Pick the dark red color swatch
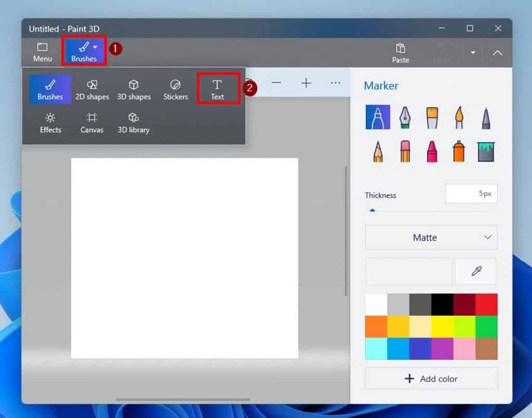 (464, 304)
